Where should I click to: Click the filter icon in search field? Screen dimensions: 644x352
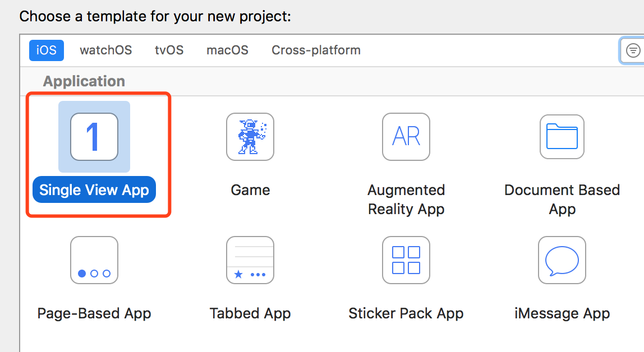click(x=633, y=50)
